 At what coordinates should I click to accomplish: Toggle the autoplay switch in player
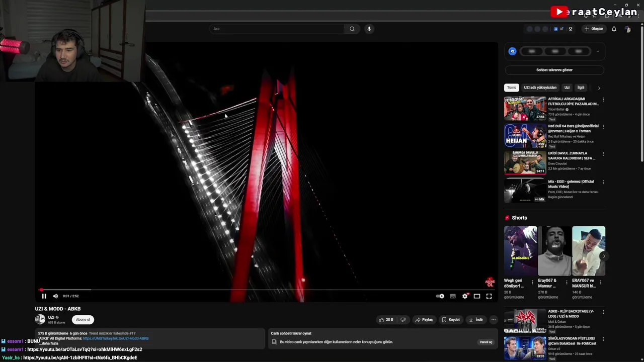pyautogui.click(x=440, y=296)
